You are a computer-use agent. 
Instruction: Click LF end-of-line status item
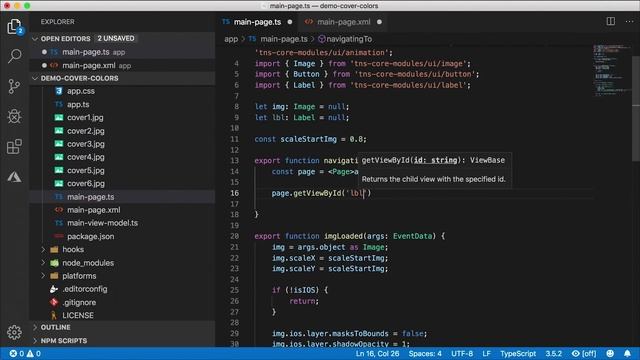point(486,353)
